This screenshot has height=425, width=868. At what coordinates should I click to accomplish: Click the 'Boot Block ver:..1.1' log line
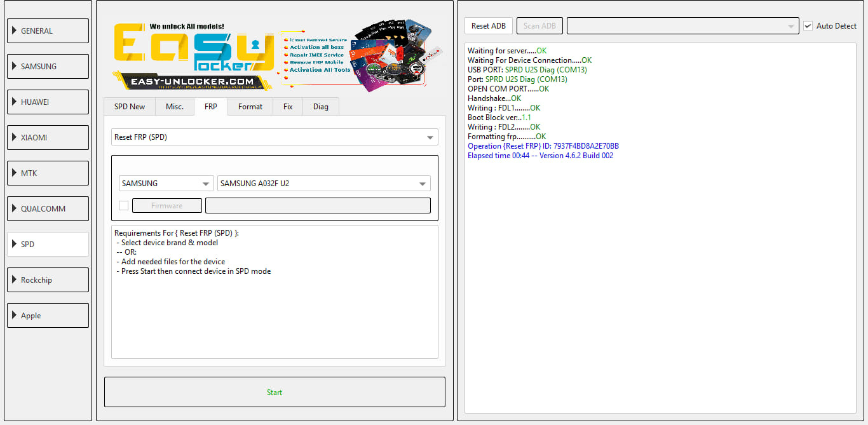[x=499, y=118]
